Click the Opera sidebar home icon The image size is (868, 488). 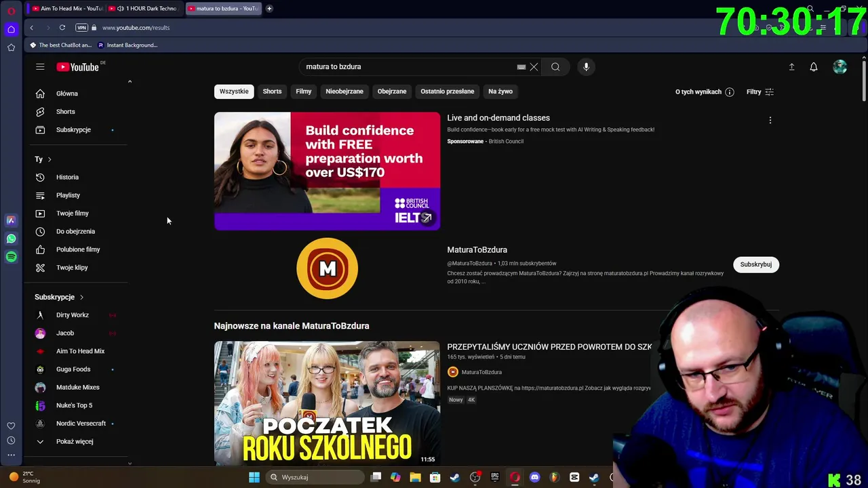[x=11, y=29]
